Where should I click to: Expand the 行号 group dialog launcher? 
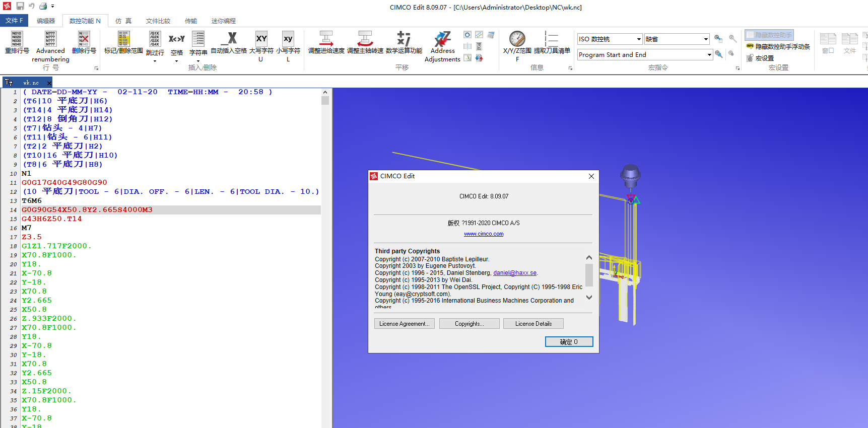[96, 68]
